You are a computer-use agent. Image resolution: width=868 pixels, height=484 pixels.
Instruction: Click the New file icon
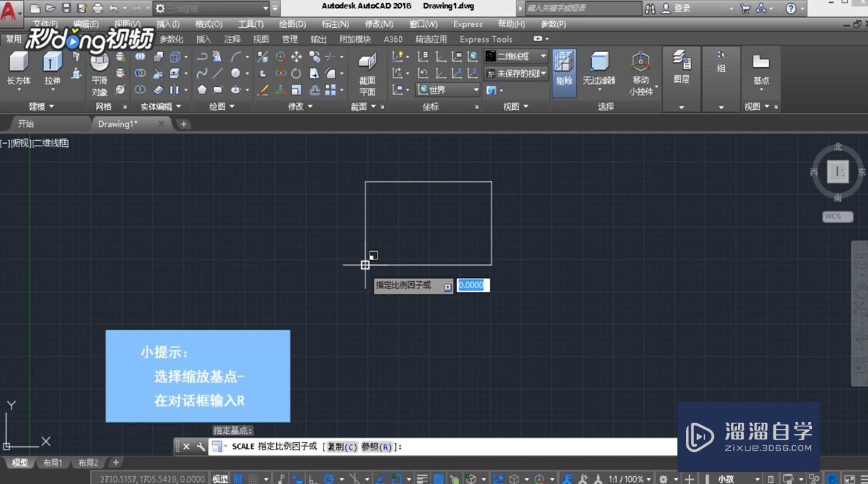[x=35, y=8]
